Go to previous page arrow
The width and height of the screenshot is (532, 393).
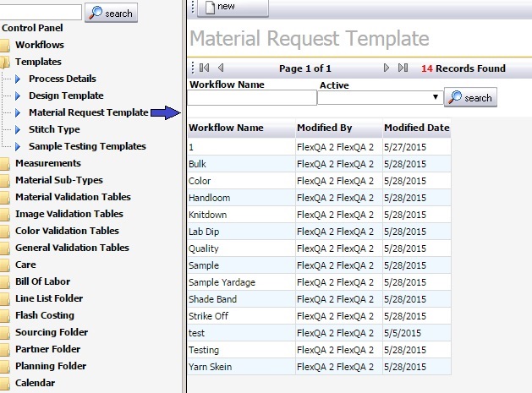click(221, 68)
